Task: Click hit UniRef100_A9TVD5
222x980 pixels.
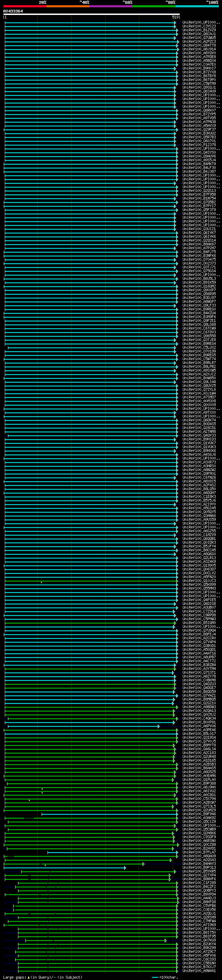Action: 199,118
